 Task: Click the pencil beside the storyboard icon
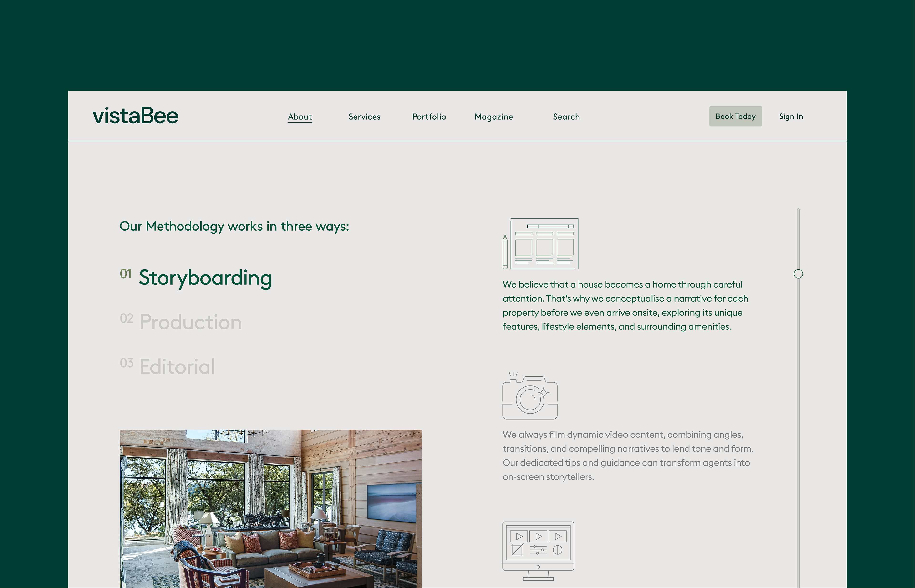505,252
